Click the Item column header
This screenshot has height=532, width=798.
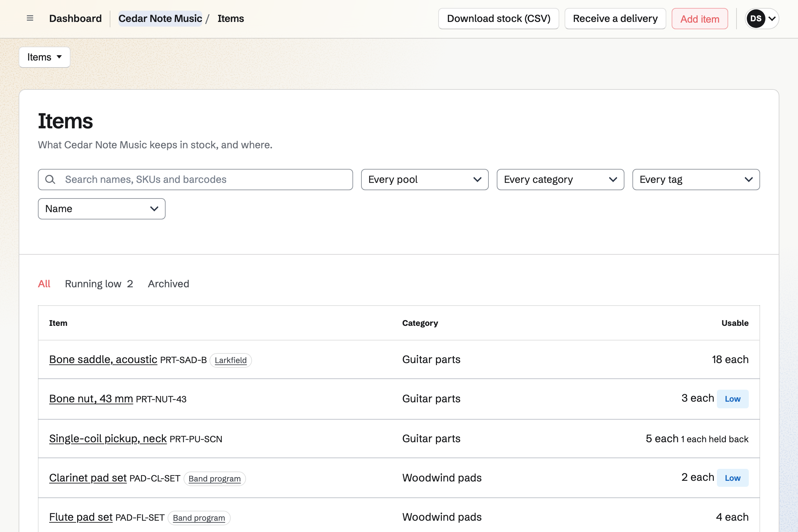click(x=58, y=323)
